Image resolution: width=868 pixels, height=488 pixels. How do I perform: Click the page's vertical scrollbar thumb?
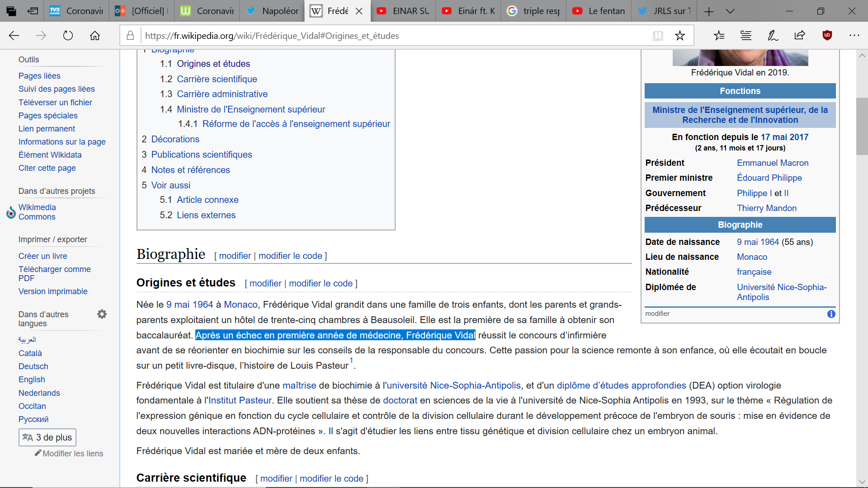tap(862, 127)
